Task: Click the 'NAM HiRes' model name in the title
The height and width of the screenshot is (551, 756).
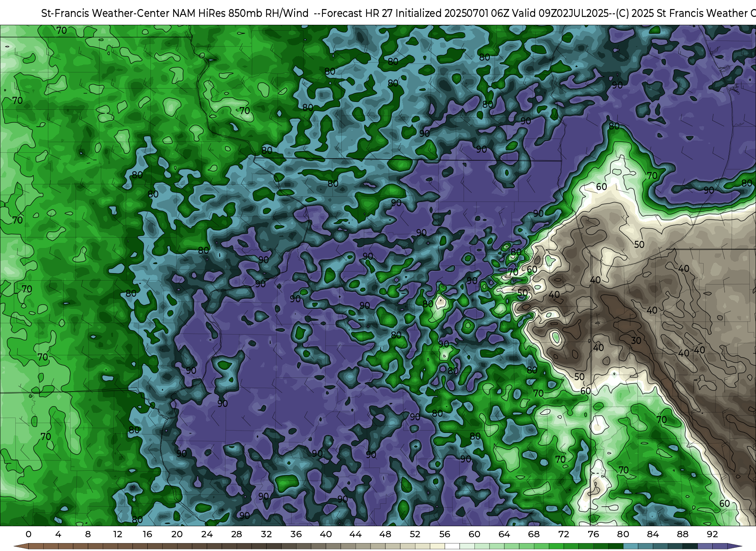Action: click(199, 13)
